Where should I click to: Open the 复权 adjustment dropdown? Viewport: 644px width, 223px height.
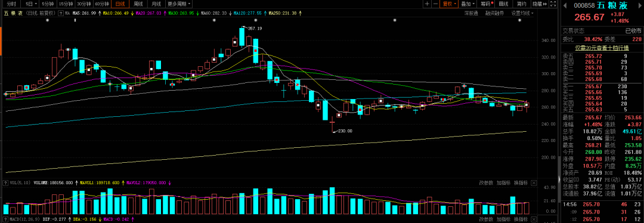449,4
